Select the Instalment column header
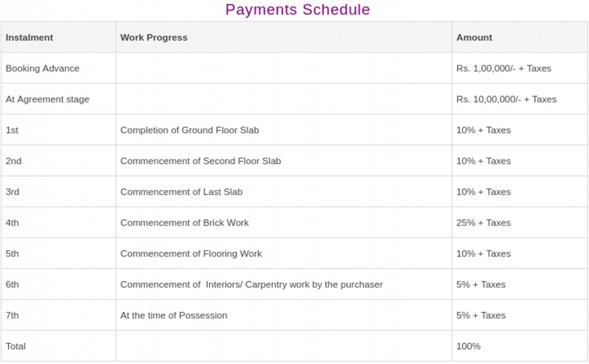Image resolution: width=589 pixels, height=364 pixels. (x=29, y=37)
